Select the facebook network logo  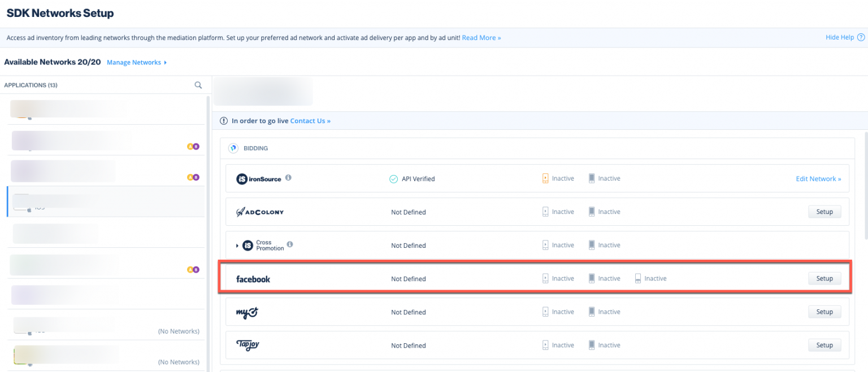coord(253,278)
